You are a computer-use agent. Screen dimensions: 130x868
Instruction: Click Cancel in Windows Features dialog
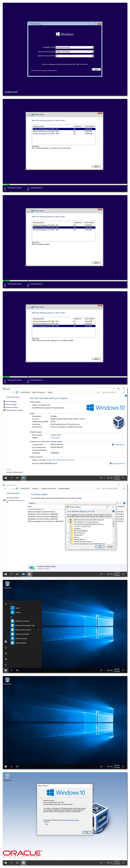[x=110, y=547]
